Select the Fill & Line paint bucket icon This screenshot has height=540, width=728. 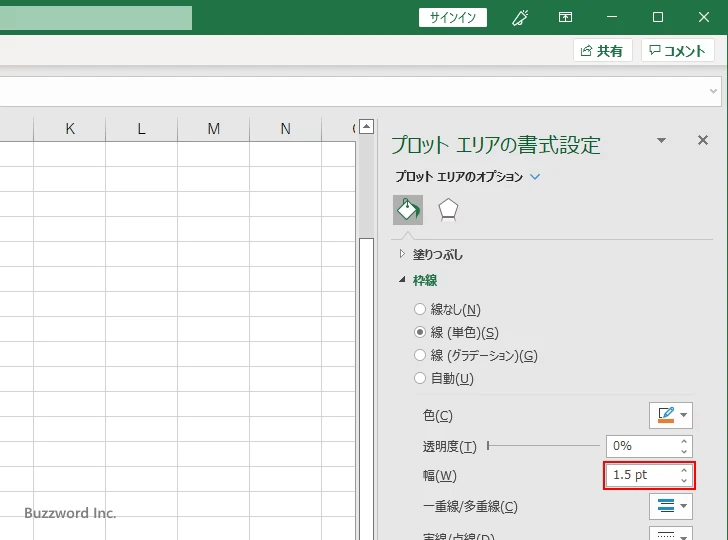(x=408, y=209)
